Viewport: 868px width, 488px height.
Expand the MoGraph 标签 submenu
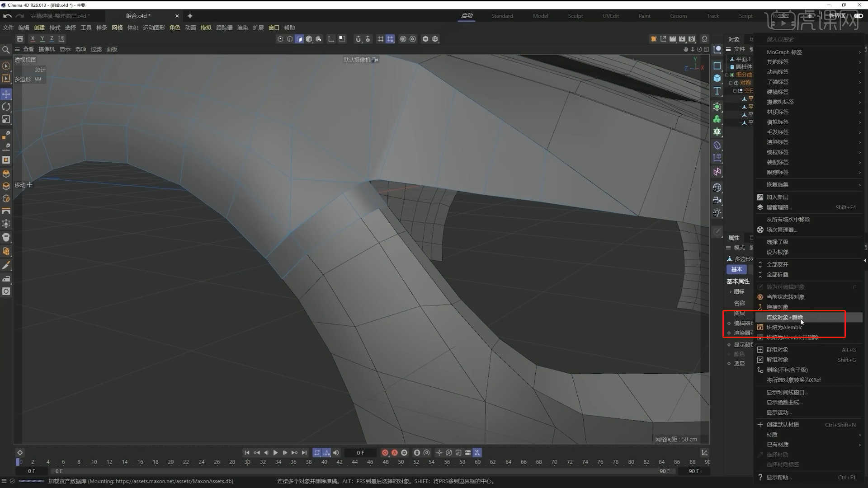[809, 52]
